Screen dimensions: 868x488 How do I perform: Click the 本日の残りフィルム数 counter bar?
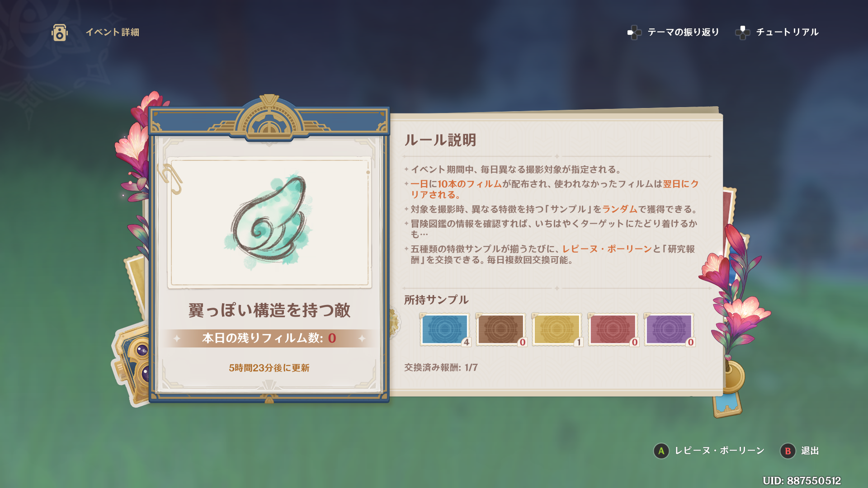(269, 338)
